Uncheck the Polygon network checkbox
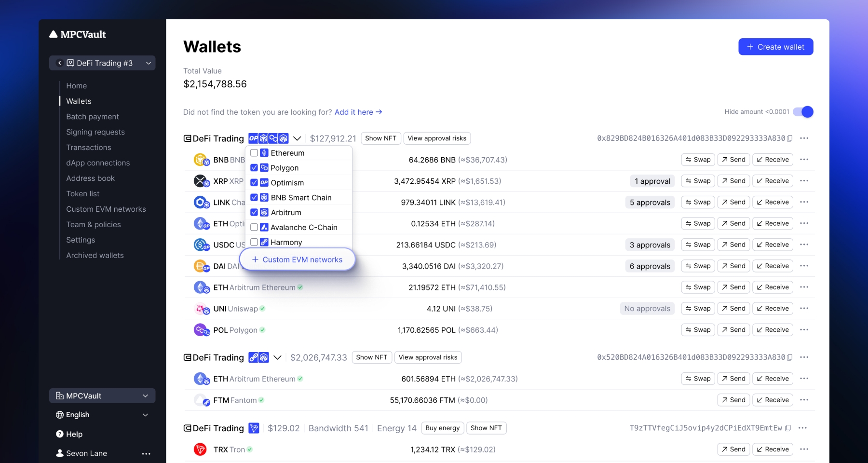This screenshot has width=868, height=463. pos(254,168)
